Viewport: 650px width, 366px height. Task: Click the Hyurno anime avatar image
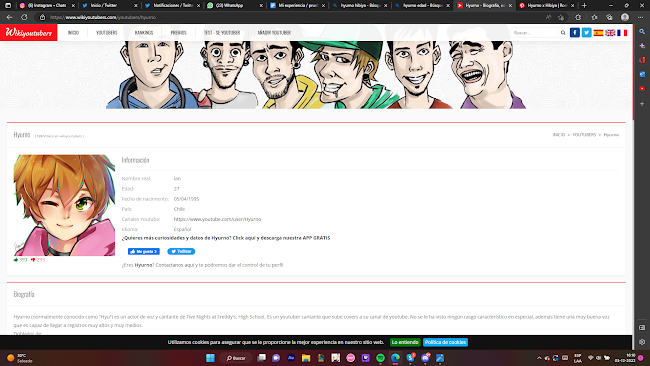[x=64, y=205]
